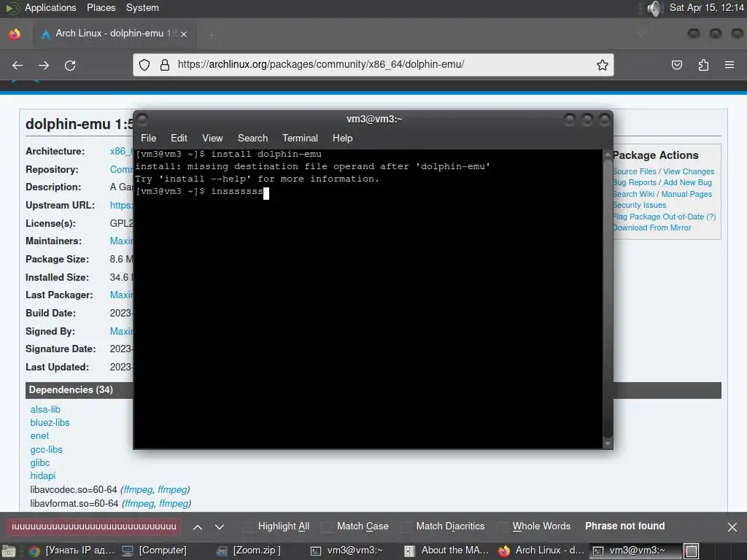Screen dimensions: 747x560
Task: Go back in Firefox
Action: pyautogui.click(x=18, y=65)
